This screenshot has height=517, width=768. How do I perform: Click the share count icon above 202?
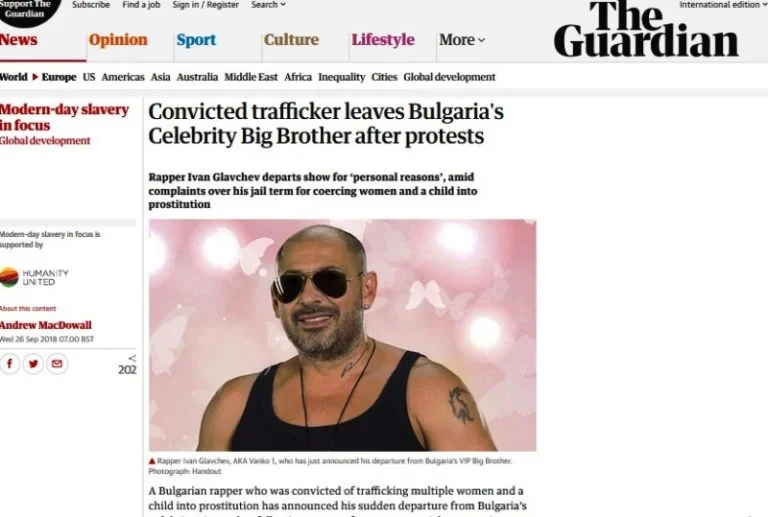(x=132, y=358)
